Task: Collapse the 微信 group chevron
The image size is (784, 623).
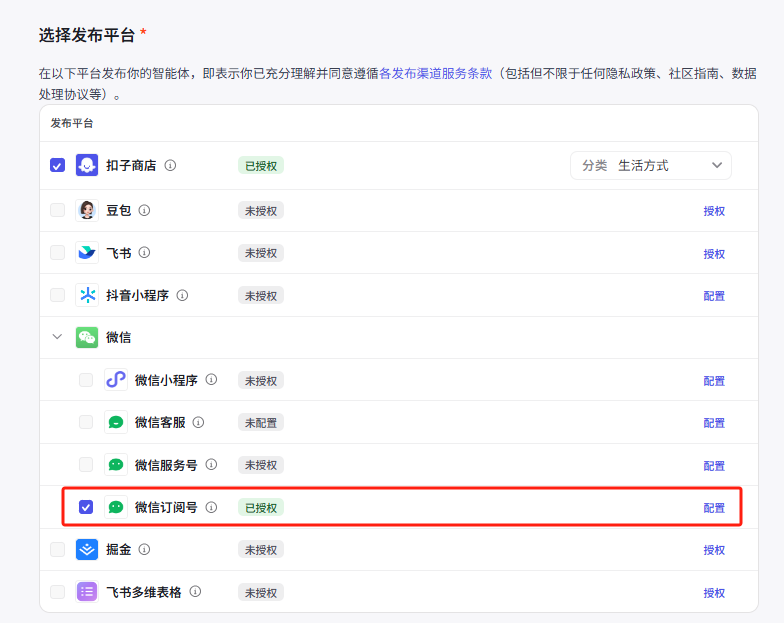Action: [58, 337]
